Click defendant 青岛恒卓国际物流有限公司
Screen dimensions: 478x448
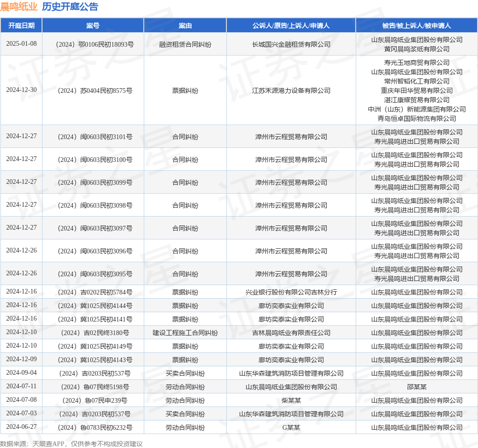(x=417, y=119)
